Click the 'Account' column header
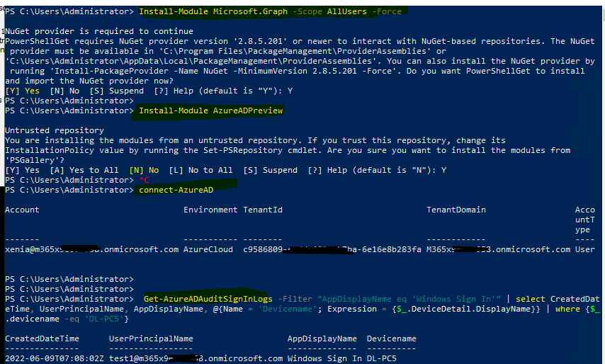Viewport: 605px width, 364px height. click(23, 210)
